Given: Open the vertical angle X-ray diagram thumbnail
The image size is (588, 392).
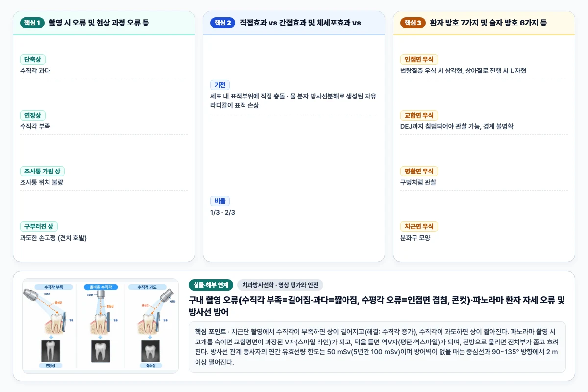Looking at the screenshot, I should (100, 326).
